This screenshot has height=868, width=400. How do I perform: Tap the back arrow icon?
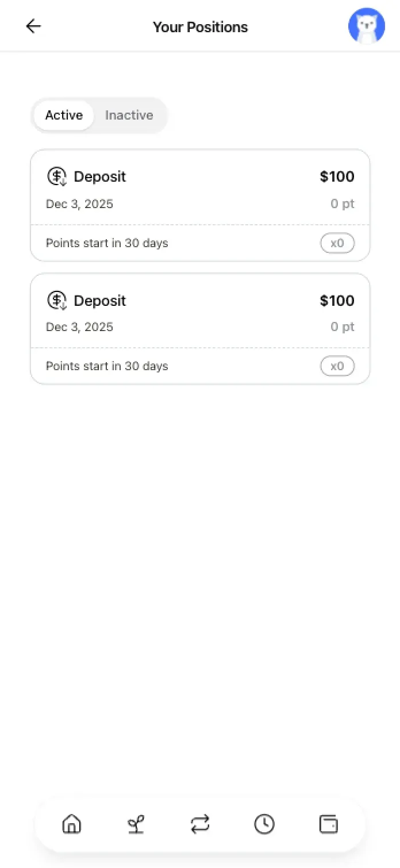click(x=33, y=26)
